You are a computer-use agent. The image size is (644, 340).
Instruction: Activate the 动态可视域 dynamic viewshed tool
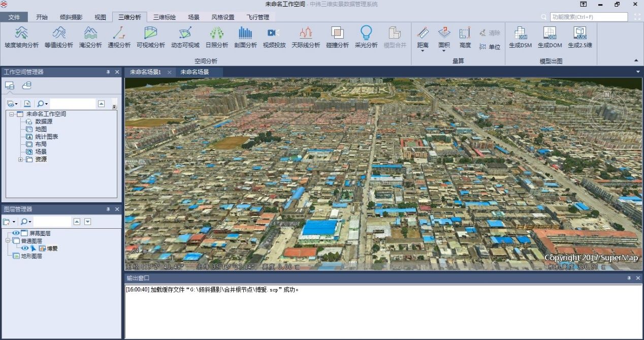[185, 38]
